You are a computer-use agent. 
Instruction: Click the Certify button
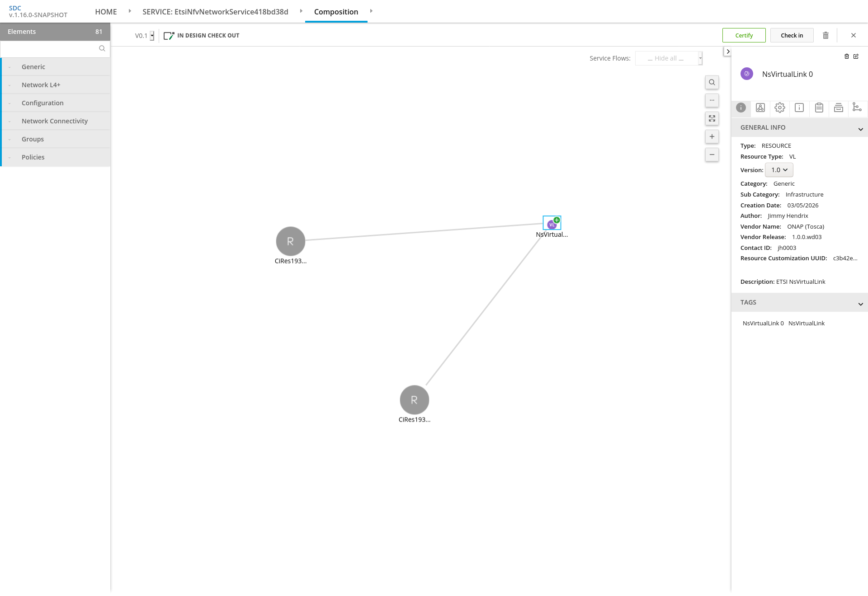click(x=744, y=35)
